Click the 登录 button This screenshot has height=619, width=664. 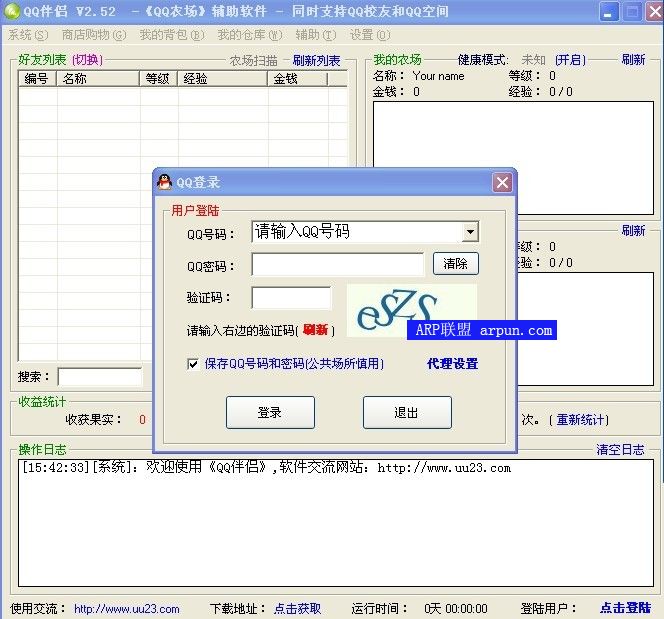coord(270,412)
